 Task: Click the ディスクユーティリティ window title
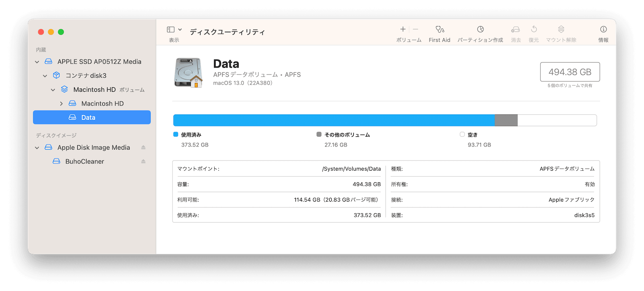coord(227,32)
